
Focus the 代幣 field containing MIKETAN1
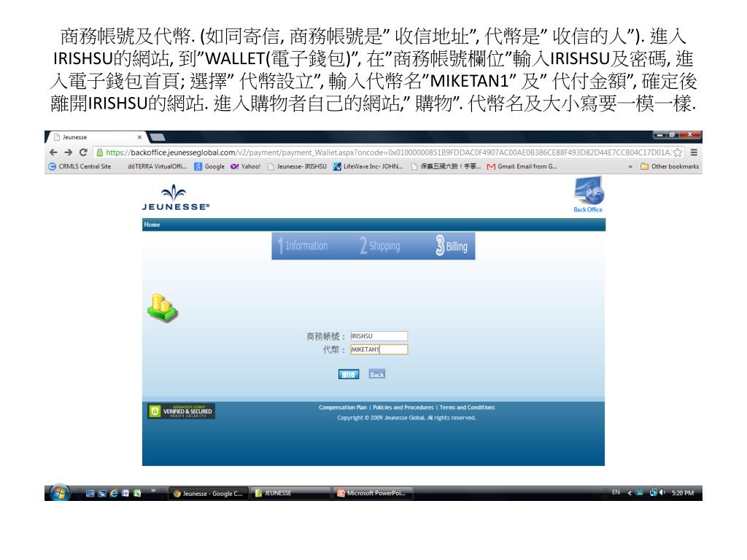(379, 349)
